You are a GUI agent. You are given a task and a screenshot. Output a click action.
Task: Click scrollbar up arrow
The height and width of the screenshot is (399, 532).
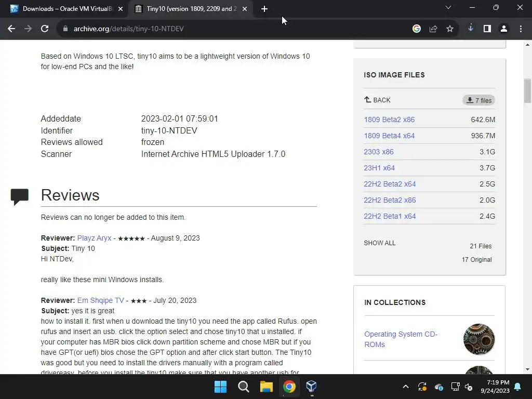pyautogui.click(x=527, y=45)
